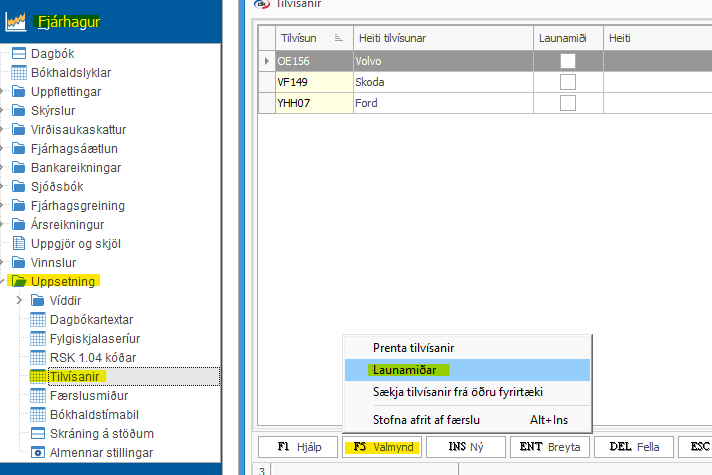This screenshot has height=475, width=712.
Task: Select Prenta tilvísanir menu entry
Action: [x=413, y=348]
